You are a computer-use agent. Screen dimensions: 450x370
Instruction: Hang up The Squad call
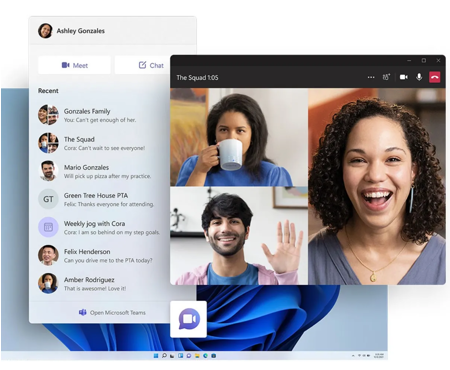[x=434, y=77]
